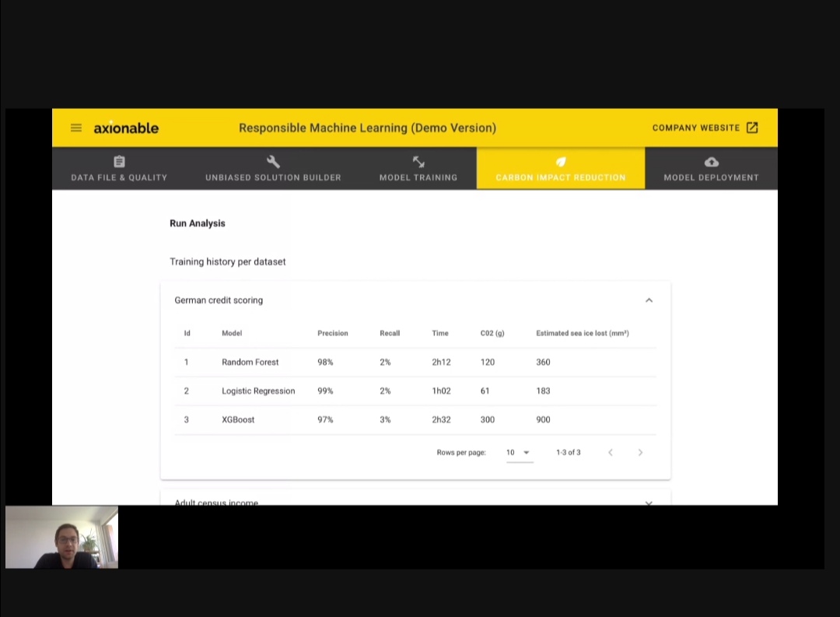Click the arrows icon above Model Training

click(x=418, y=161)
